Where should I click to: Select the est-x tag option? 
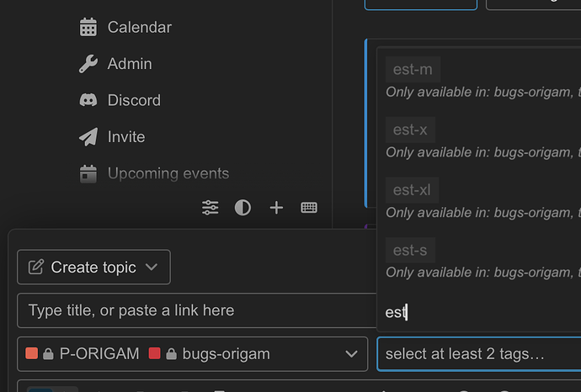(x=410, y=130)
